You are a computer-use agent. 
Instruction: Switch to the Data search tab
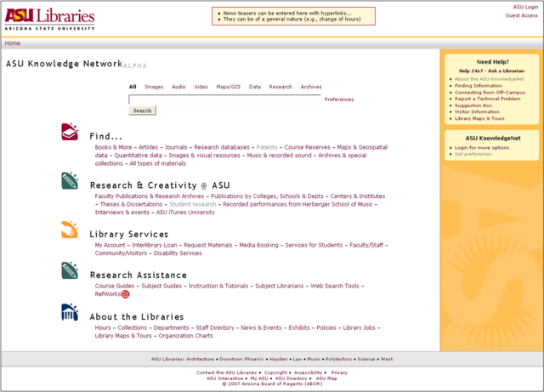(255, 87)
